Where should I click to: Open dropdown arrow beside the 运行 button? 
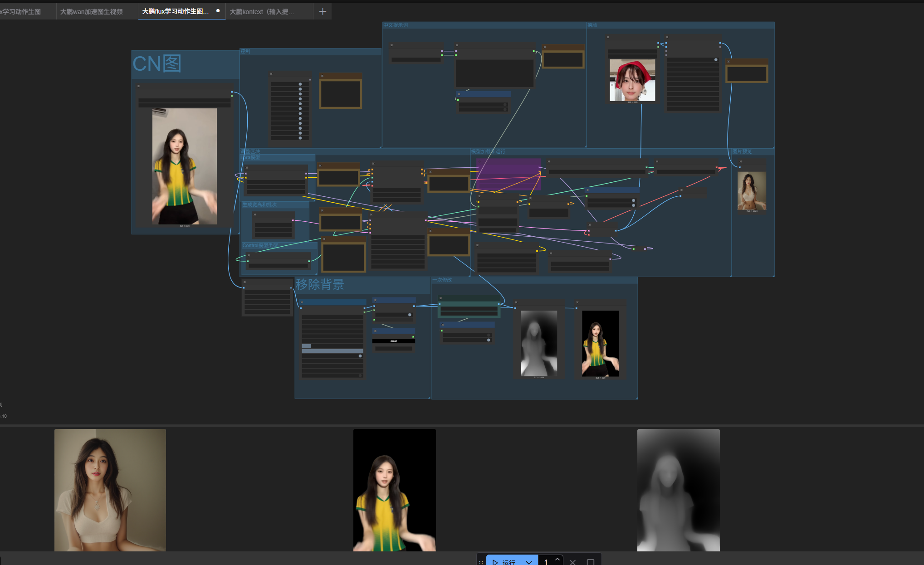[x=529, y=562]
